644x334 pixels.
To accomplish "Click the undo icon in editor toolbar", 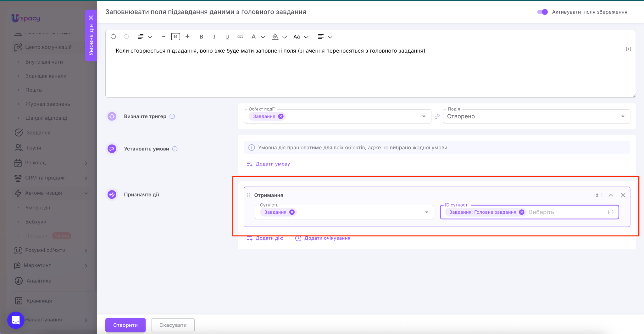I will (114, 37).
